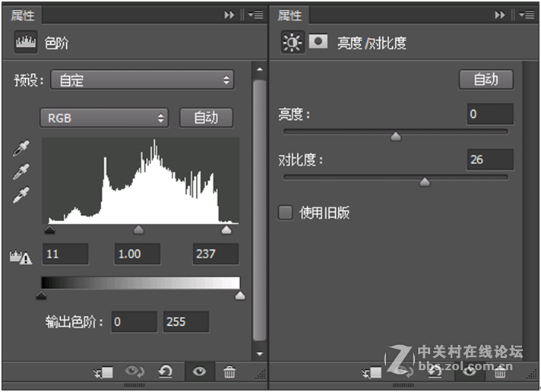Click the Levels histogram graph

[141, 181]
